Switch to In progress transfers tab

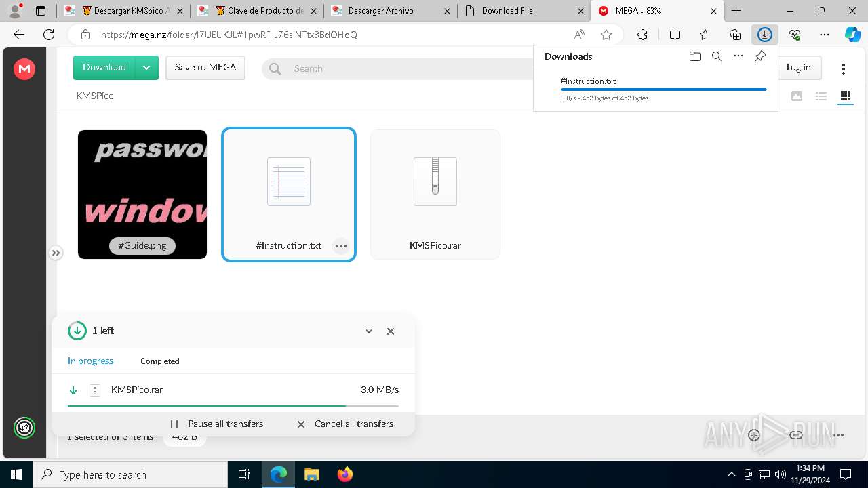click(91, 361)
